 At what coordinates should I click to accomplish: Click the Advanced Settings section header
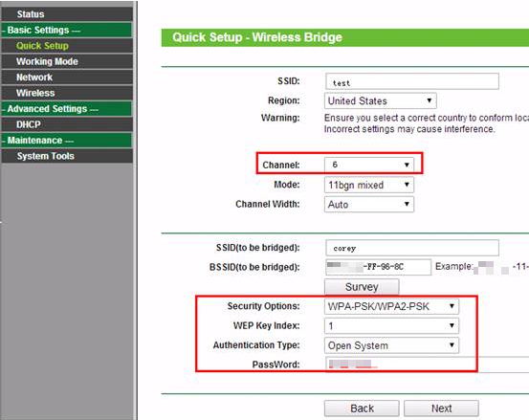click(x=67, y=109)
